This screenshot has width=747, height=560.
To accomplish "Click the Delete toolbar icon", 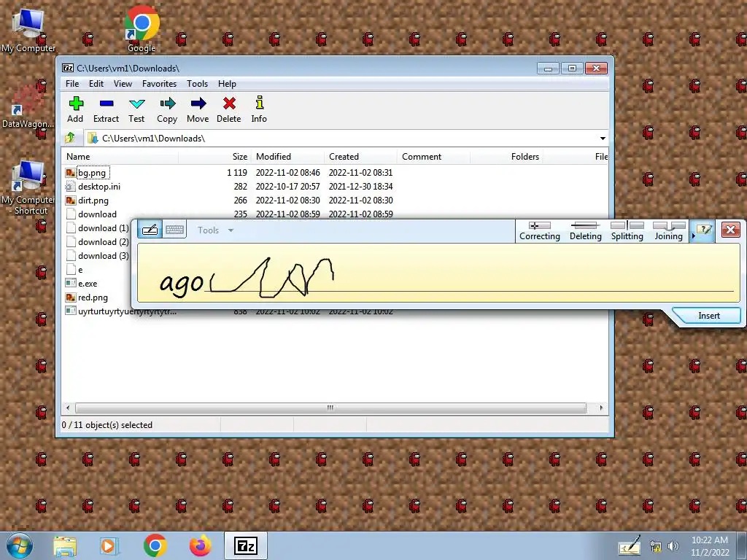I will [x=228, y=109].
